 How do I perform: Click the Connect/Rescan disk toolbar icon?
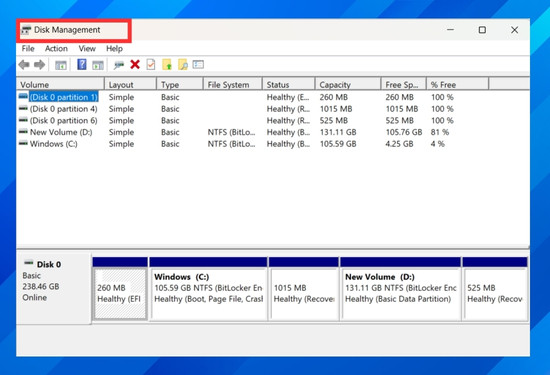tap(119, 65)
